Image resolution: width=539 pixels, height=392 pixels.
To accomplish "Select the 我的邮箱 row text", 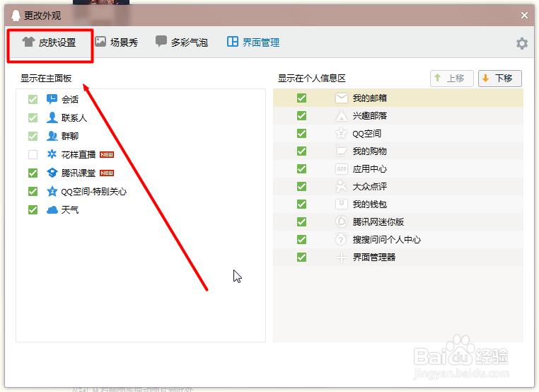I will 370,98.
